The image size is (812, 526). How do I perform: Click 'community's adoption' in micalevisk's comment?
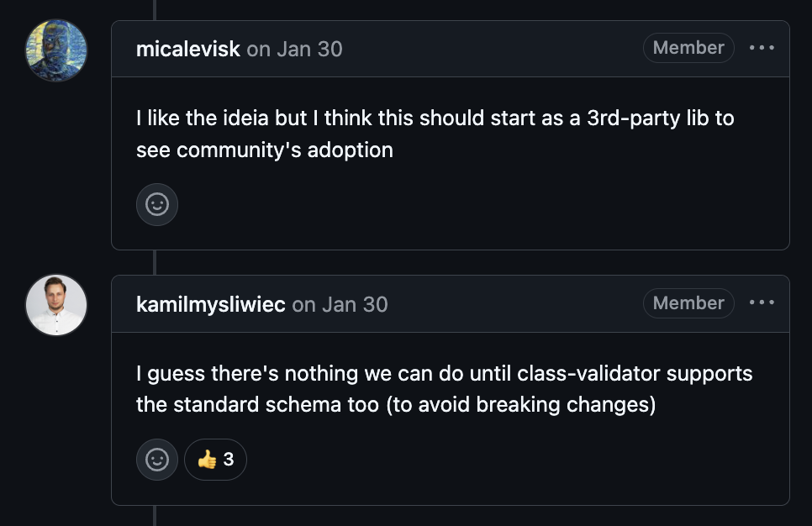pyautogui.click(x=285, y=150)
